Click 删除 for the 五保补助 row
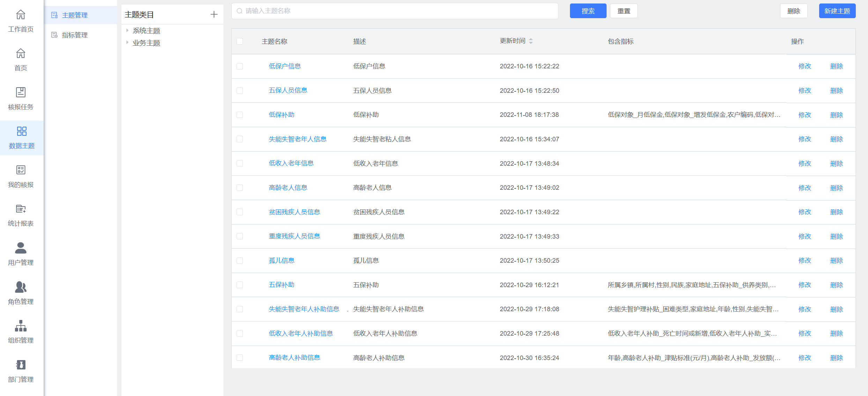Screen dimensions: 868x396 click(837, 285)
